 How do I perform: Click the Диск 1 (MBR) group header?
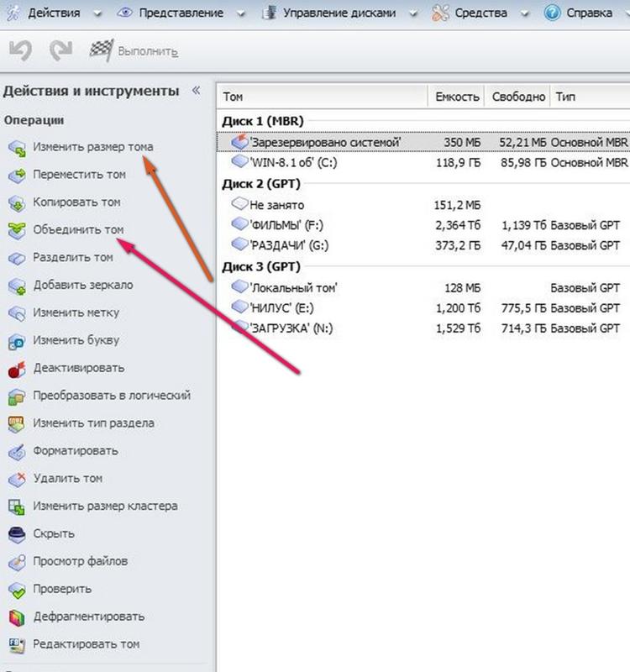(263, 121)
